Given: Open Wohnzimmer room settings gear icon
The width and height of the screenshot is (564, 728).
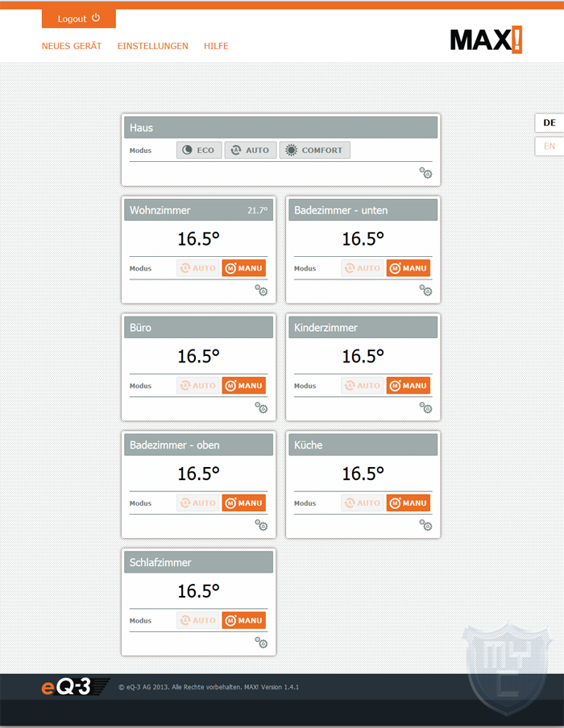Looking at the screenshot, I should click(x=261, y=290).
